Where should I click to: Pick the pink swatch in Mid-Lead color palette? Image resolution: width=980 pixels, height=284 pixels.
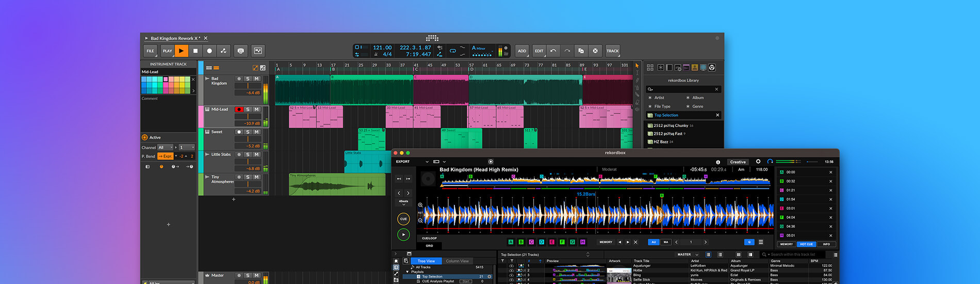(x=166, y=80)
